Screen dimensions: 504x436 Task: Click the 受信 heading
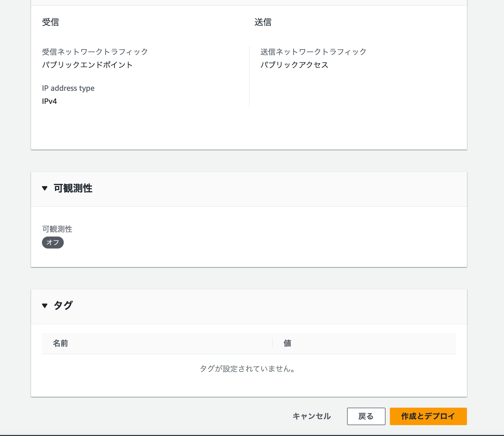click(50, 22)
